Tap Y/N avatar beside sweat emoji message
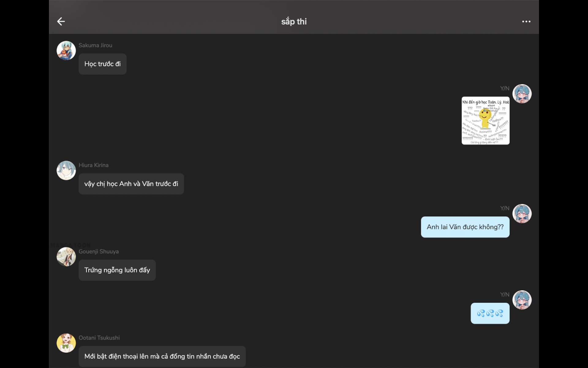 (x=522, y=300)
